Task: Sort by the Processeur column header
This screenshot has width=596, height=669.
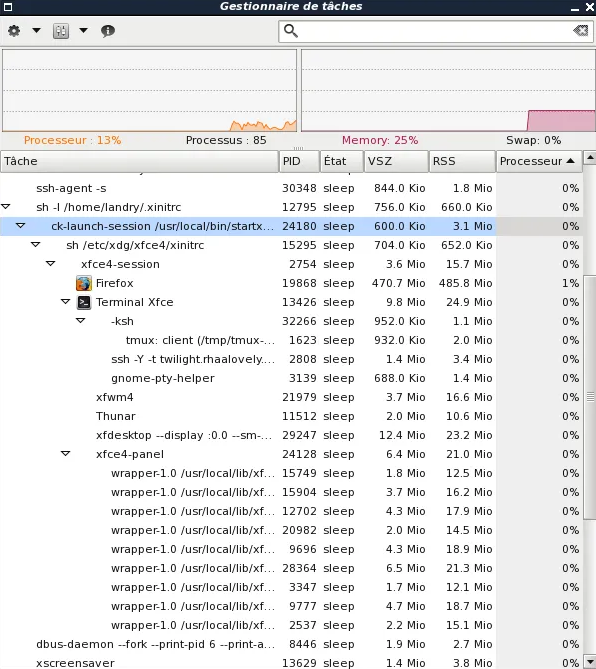Action: [x=539, y=161]
